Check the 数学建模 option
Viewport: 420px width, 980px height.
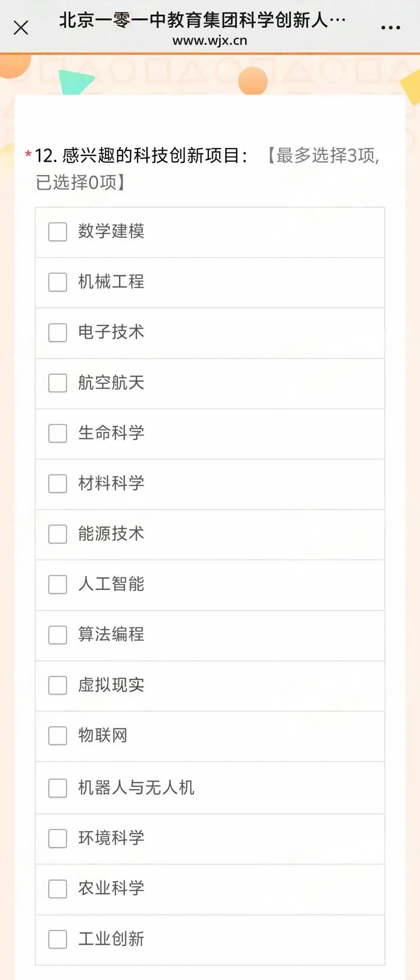point(58,232)
